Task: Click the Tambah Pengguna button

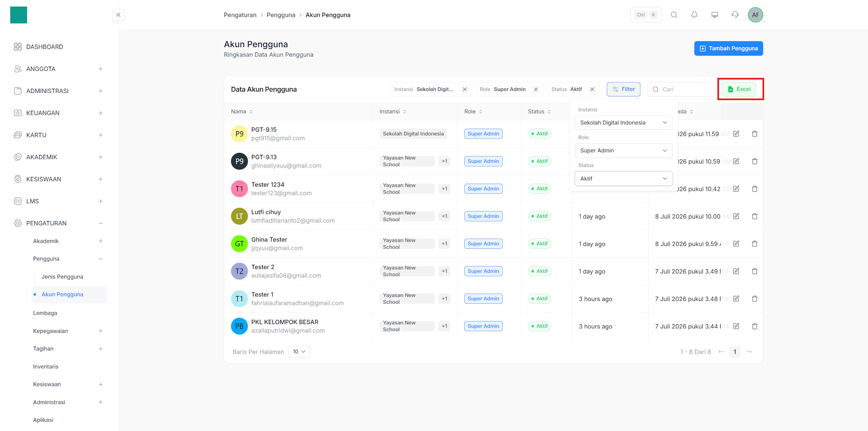Action: click(x=729, y=49)
